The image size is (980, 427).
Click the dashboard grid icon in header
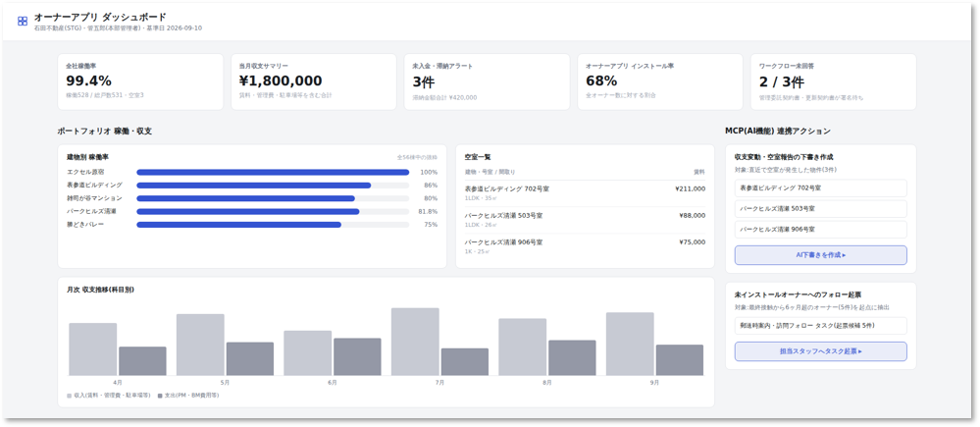coord(23,22)
